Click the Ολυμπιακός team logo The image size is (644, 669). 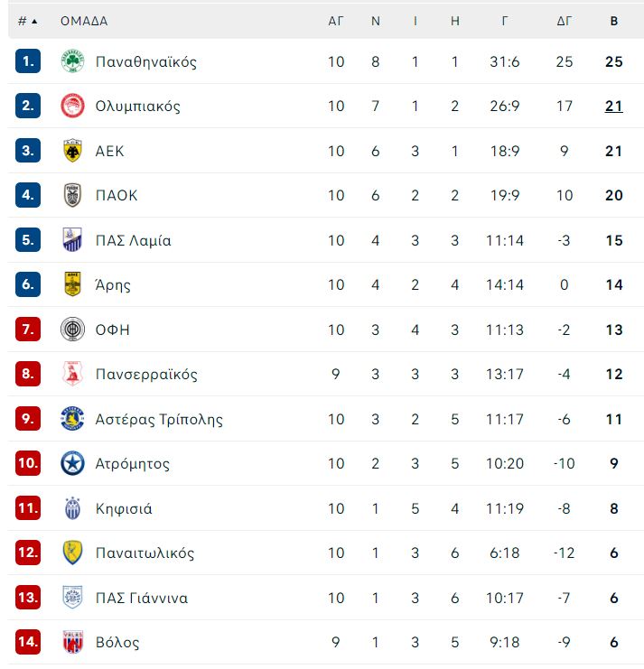click(x=72, y=106)
